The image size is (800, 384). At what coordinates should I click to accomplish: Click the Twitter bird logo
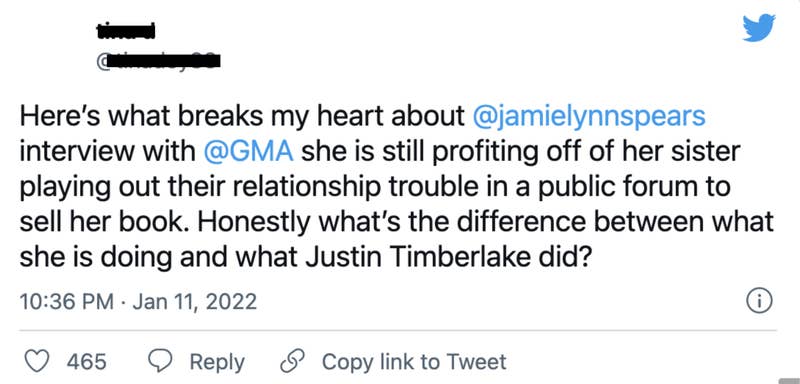point(759,28)
